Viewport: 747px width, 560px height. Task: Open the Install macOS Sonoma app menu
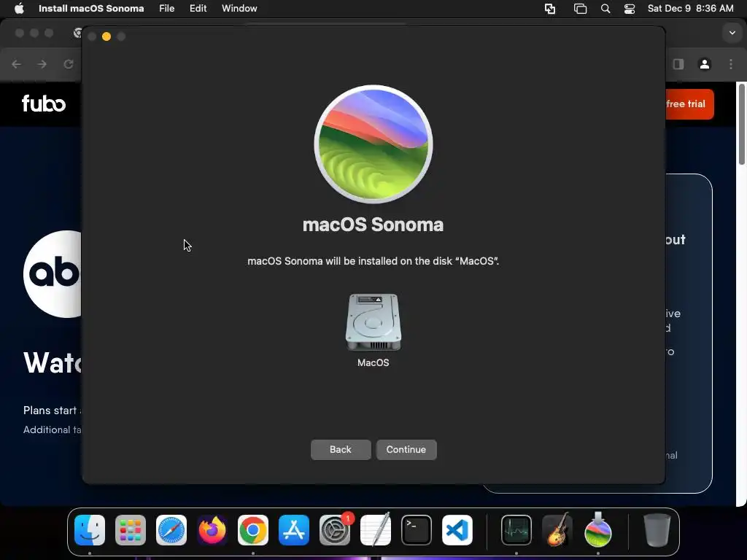coord(91,8)
